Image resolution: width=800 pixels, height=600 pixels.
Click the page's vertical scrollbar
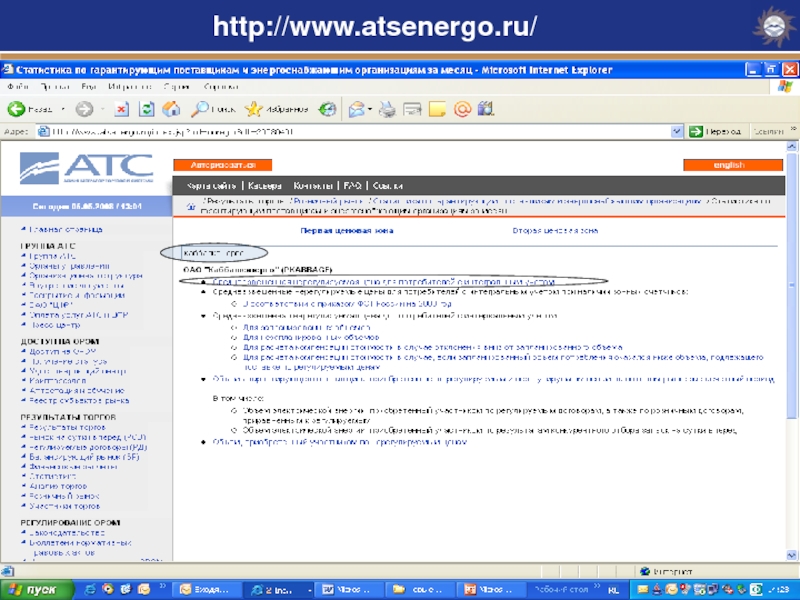click(x=791, y=350)
